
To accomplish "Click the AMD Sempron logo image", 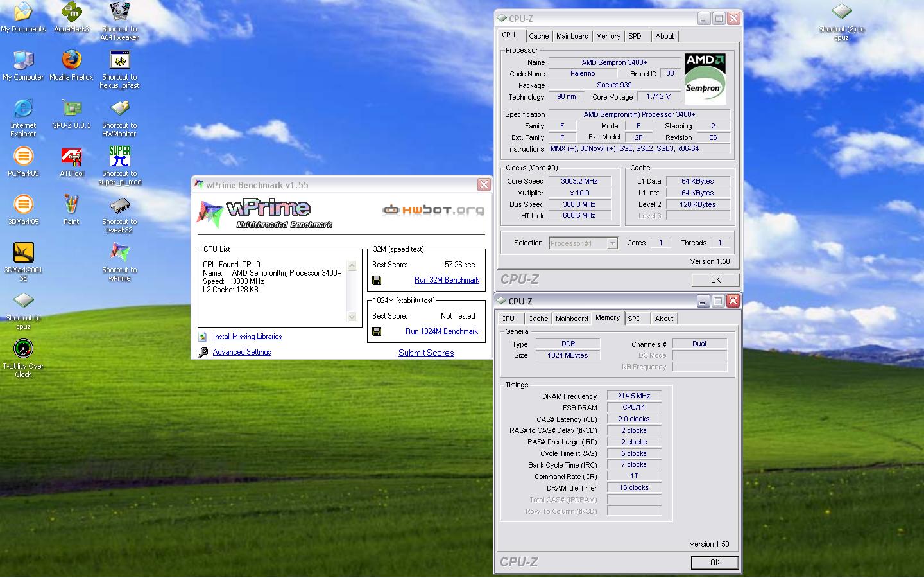I will (705, 78).
